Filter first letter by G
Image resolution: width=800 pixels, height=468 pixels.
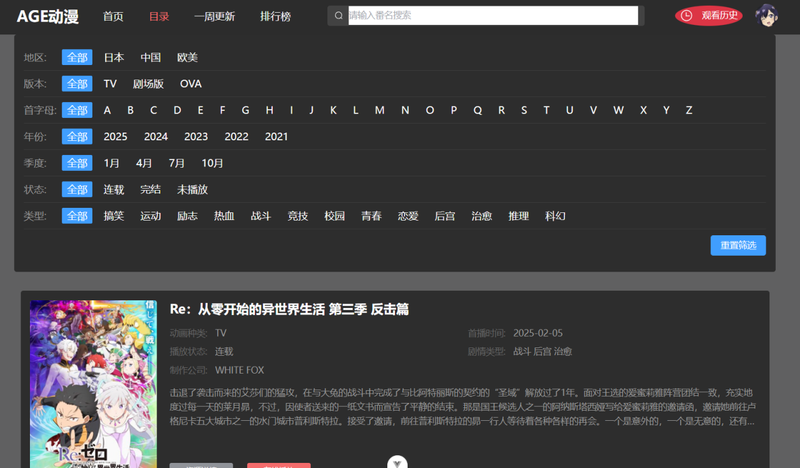(x=245, y=110)
